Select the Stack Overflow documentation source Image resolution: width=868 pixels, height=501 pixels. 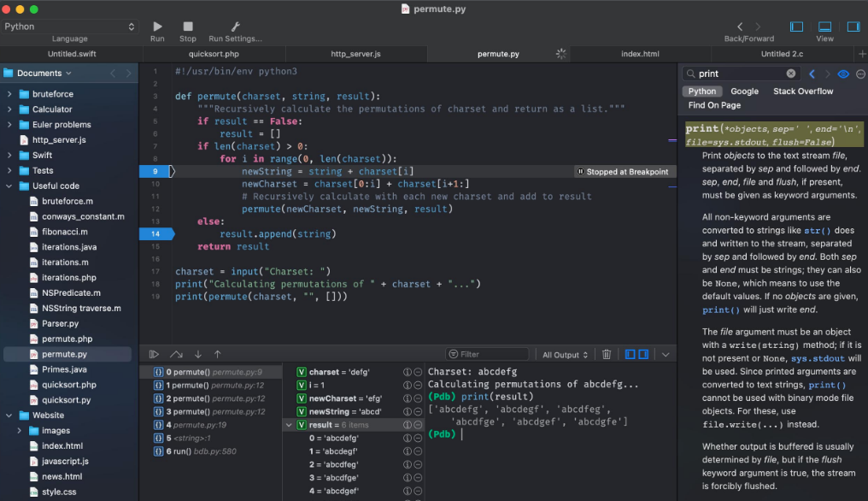coord(803,91)
